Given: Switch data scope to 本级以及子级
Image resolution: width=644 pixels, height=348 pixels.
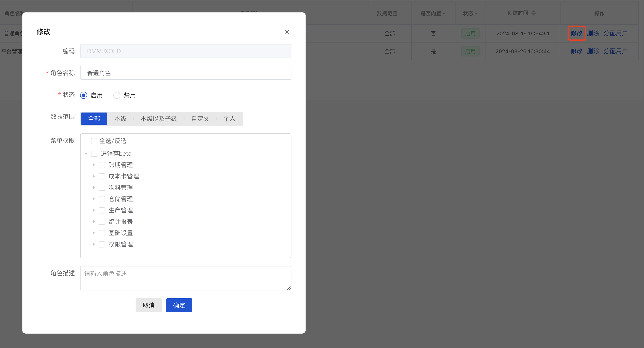Looking at the screenshot, I should [158, 119].
